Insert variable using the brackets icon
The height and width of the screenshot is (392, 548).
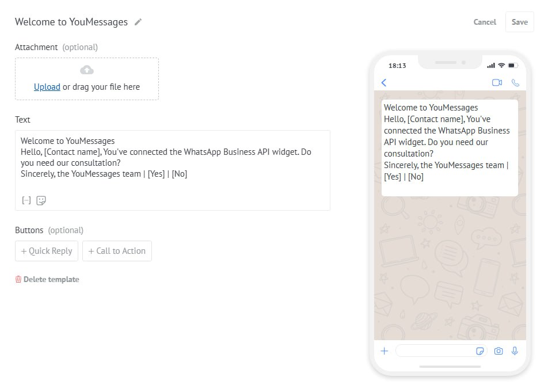[26, 200]
